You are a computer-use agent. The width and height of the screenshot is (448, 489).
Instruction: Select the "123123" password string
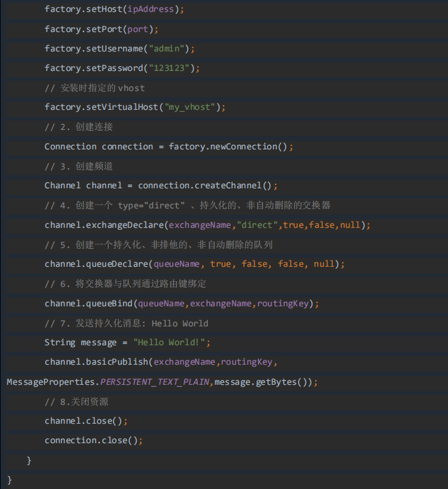[x=169, y=68]
